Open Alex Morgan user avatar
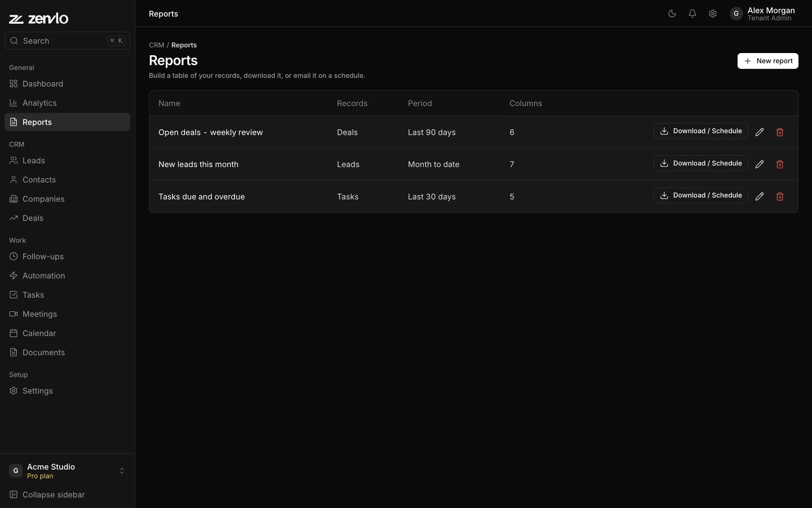Image resolution: width=812 pixels, height=508 pixels. [x=736, y=14]
